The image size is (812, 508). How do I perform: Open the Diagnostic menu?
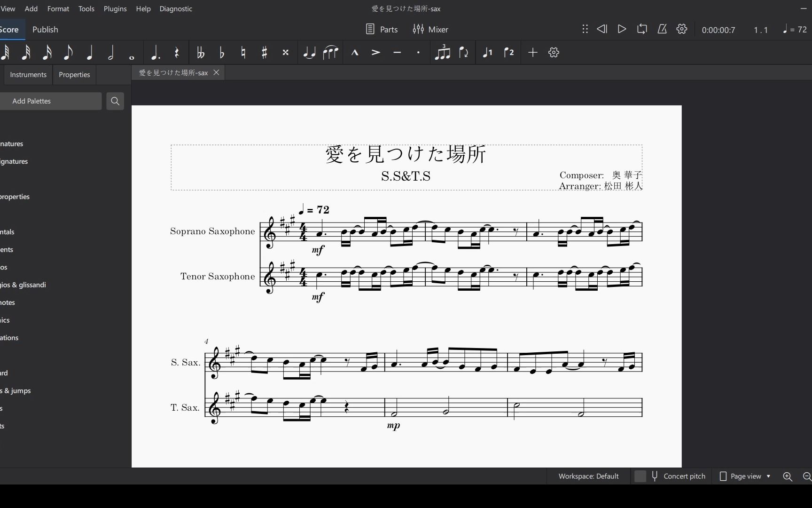tap(176, 8)
